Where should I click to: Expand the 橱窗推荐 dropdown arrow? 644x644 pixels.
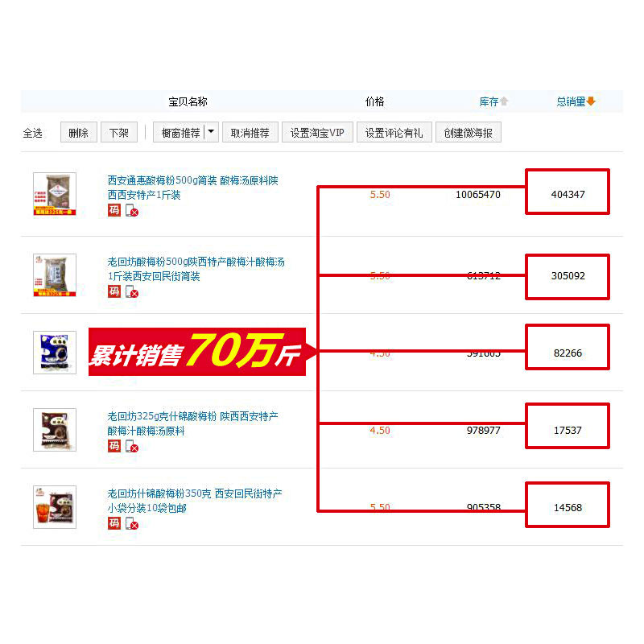[x=211, y=132]
